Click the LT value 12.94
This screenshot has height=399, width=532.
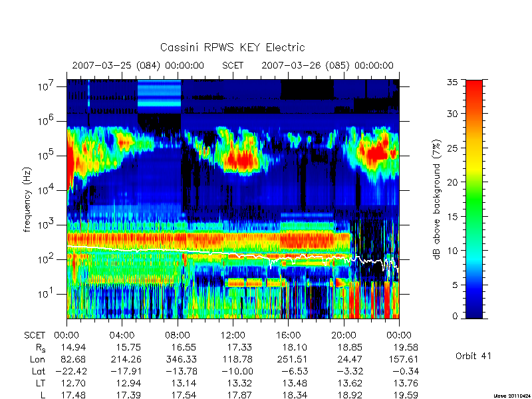[x=128, y=384]
